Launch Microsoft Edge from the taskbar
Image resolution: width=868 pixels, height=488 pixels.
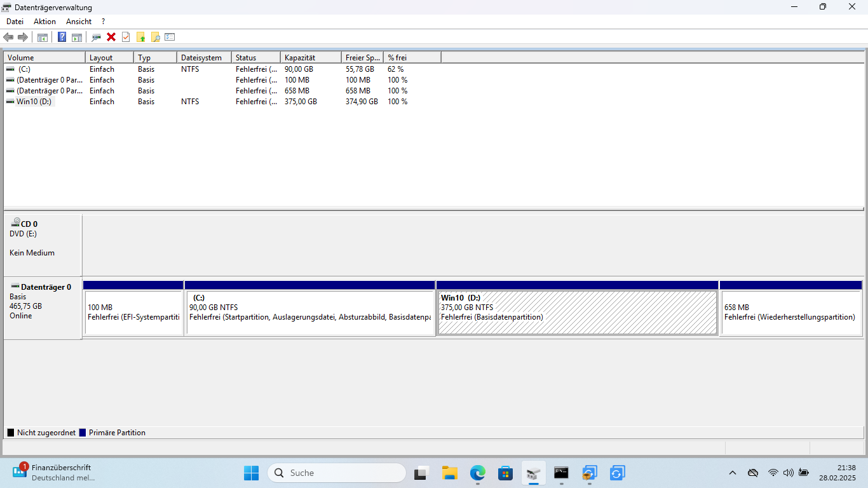[478, 473]
